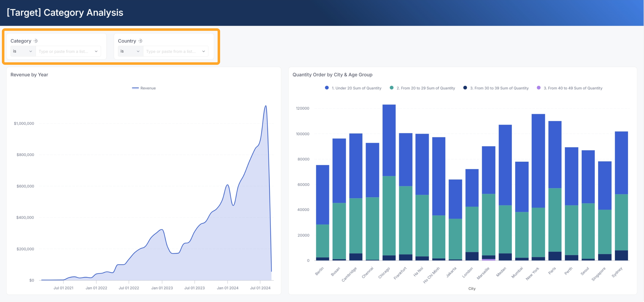Open the Country operator 'is' dropdown
Screen dimensions: 644x302
tap(130, 51)
